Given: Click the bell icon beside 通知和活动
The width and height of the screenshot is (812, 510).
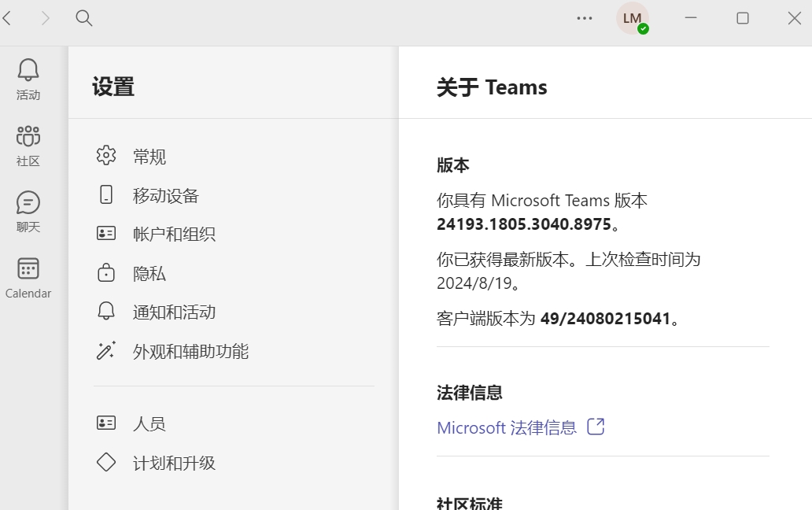Looking at the screenshot, I should [106, 311].
